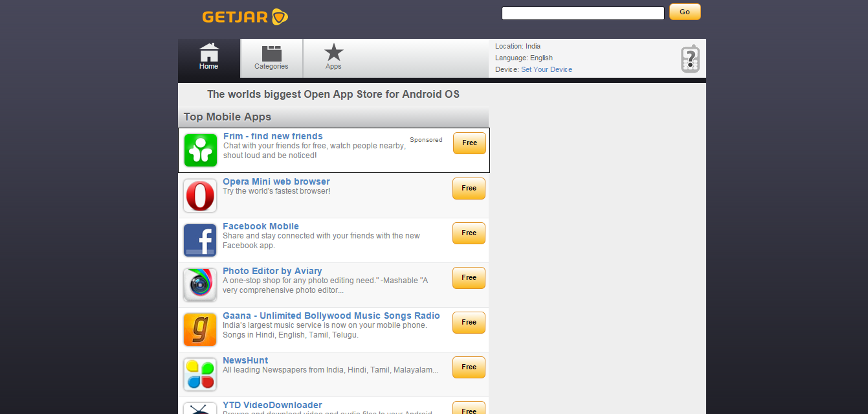Click Free button for Frim
Image resolution: width=868 pixels, height=414 pixels.
[469, 143]
